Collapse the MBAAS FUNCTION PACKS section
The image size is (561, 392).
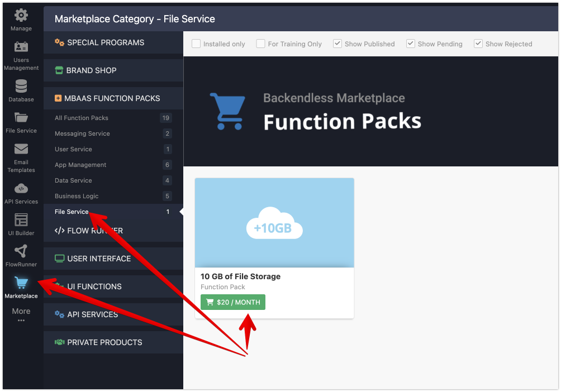point(113,98)
